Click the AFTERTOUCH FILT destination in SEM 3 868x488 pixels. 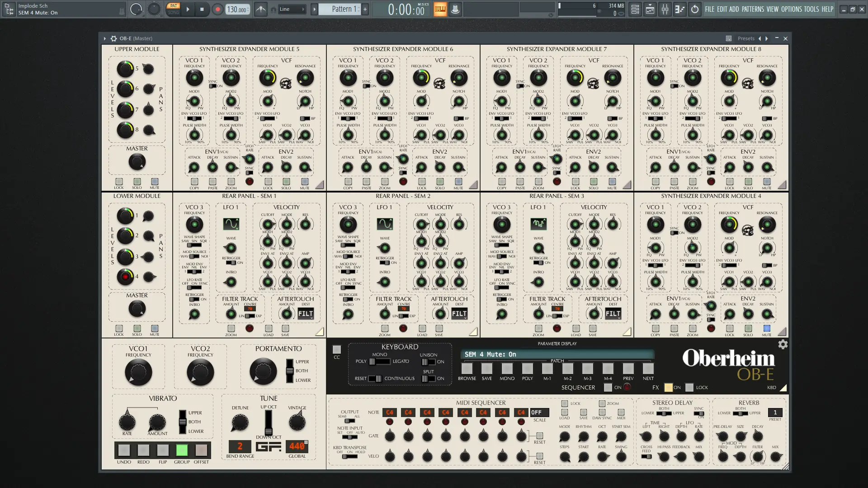coord(613,314)
